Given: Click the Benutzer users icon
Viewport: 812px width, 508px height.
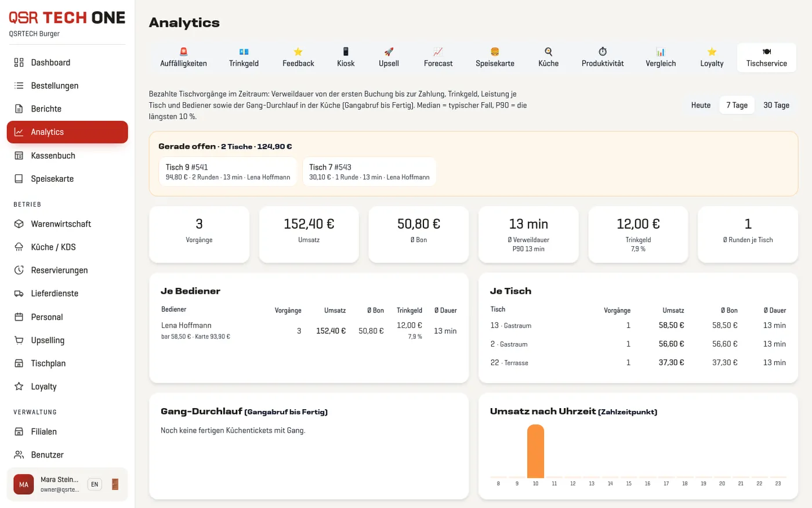Looking at the screenshot, I should pyautogui.click(x=19, y=455).
